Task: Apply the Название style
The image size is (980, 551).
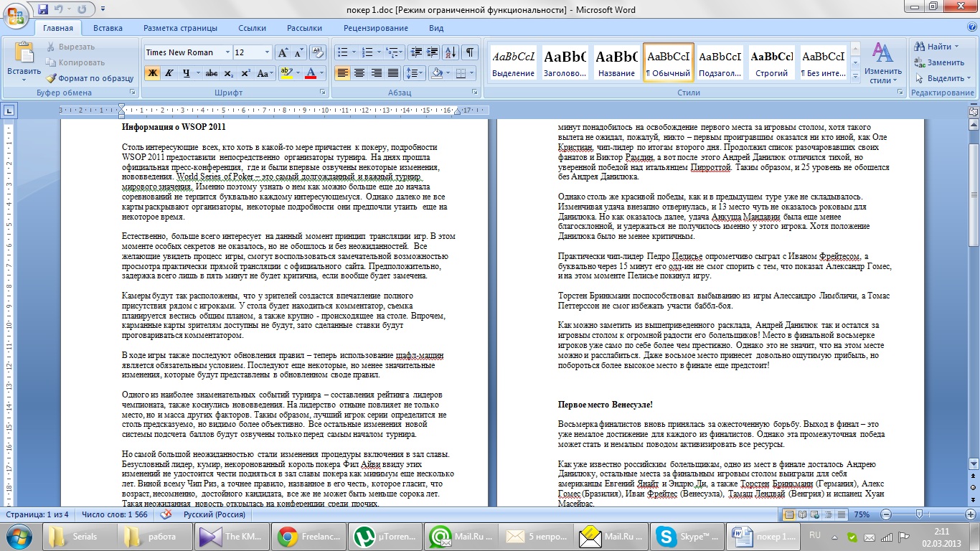Action: [616, 62]
